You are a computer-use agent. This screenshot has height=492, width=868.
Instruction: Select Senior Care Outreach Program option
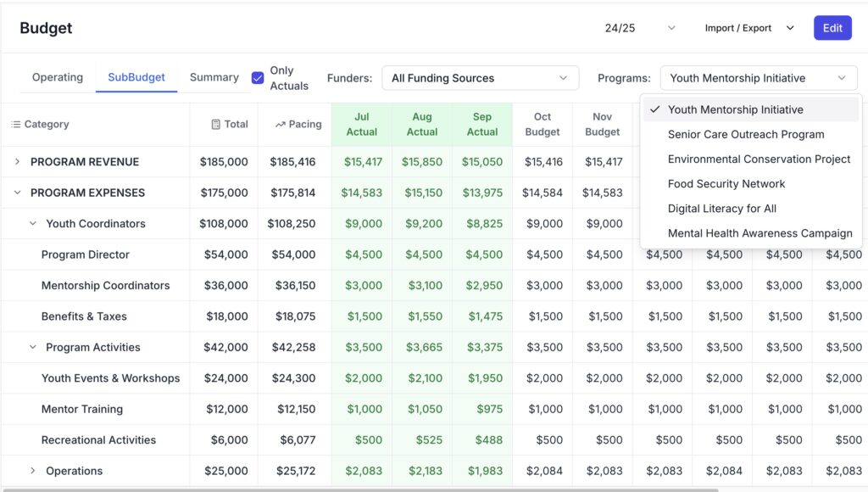pyautogui.click(x=745, y=134)
